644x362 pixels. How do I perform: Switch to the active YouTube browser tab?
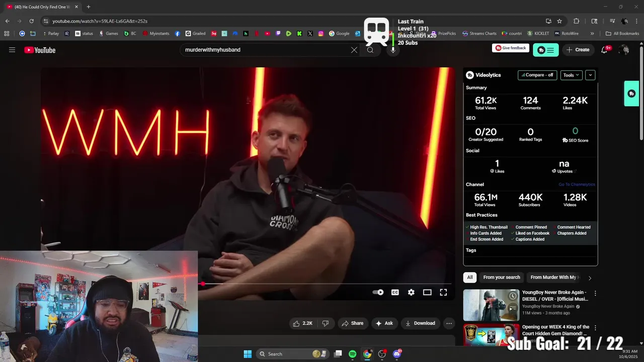[43, 7]
